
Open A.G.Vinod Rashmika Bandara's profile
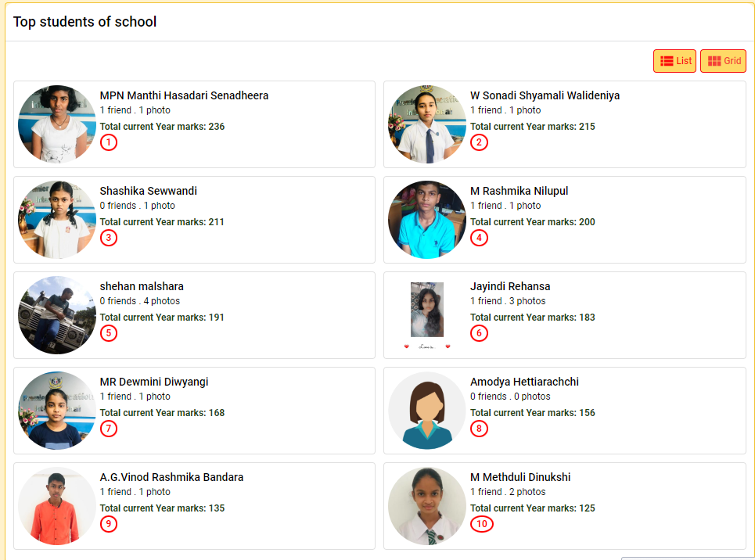click(x=171, y=477)
